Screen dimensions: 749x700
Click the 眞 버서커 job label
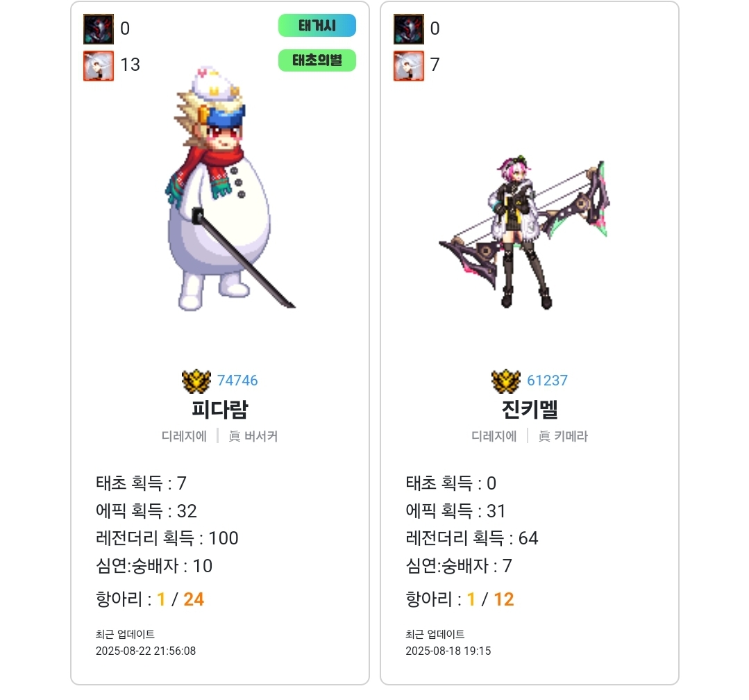253,436
